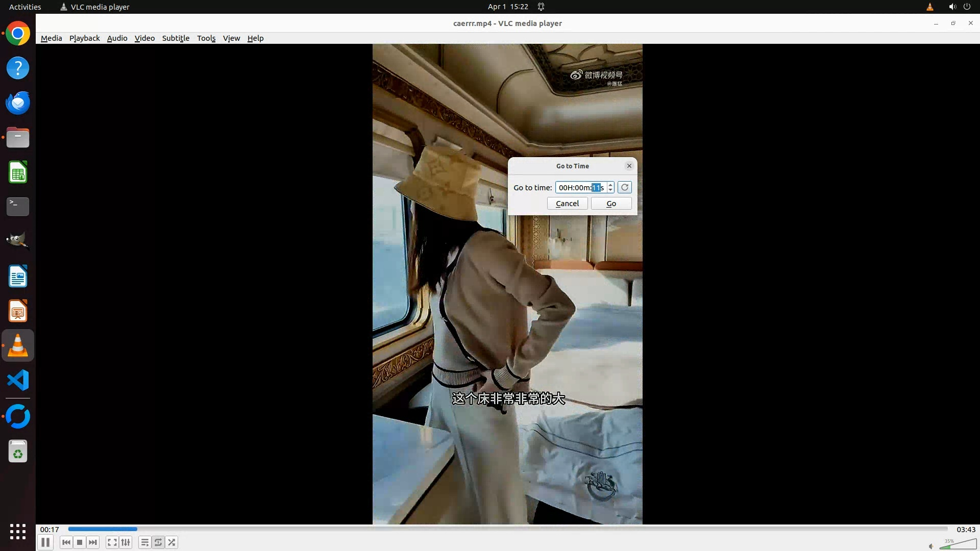The image size is (980, 551).
Task: Toggle fullscreen video mode
Action: 112,542
